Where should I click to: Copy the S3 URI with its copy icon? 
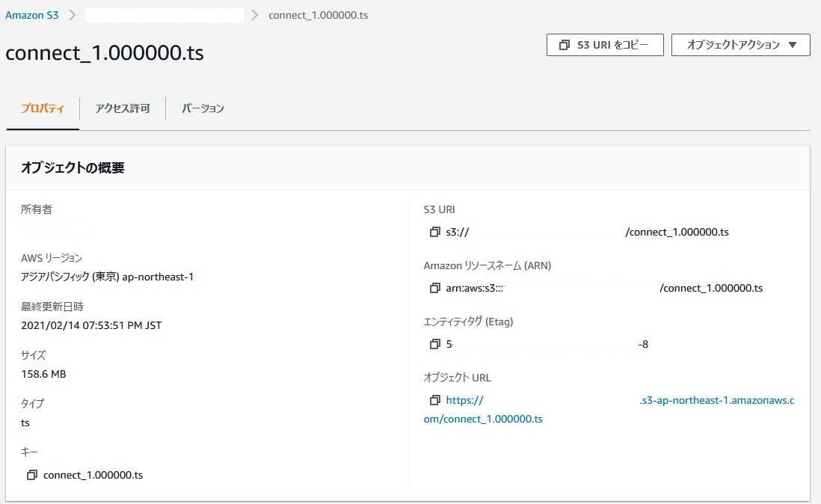click(x=434, y=232)
